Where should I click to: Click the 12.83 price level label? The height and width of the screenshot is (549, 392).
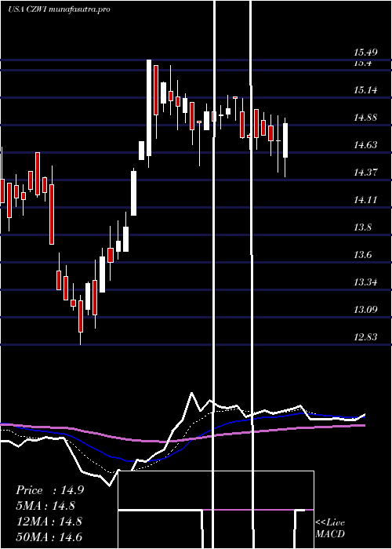pos(365,336)
